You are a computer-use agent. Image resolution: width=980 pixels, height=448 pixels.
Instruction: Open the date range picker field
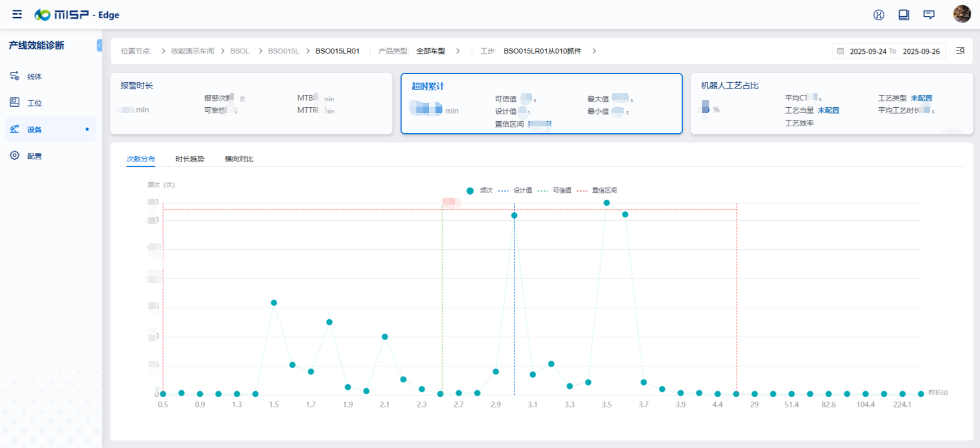(x=888, y=51)
